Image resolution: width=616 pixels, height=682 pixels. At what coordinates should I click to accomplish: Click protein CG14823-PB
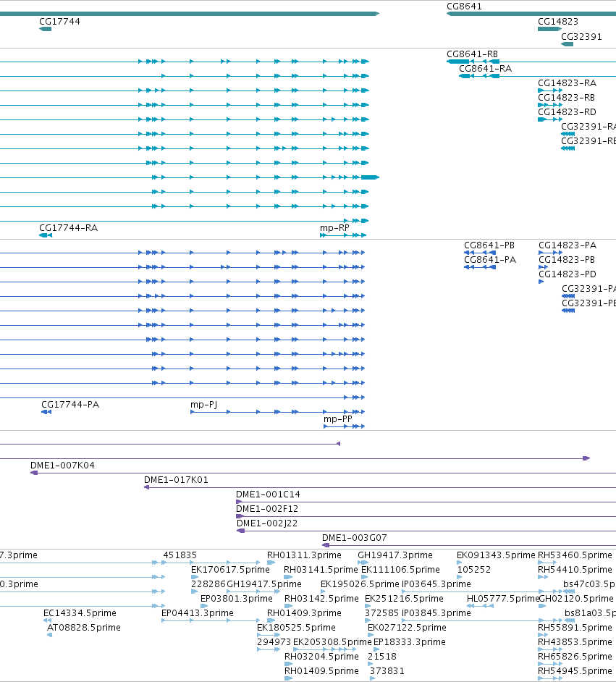[x=567, y=260]
